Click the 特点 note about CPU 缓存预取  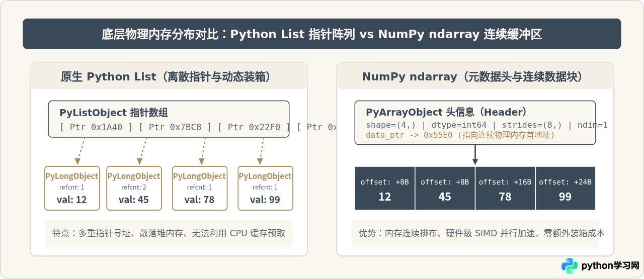point(169,233)
